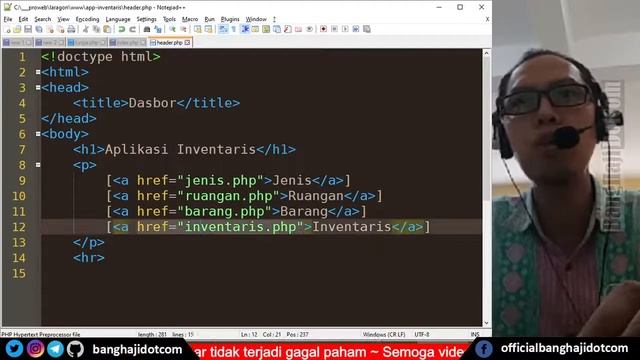Redo the edit via toolbar arrow
The height and width of the screenshot is (360, 640).
tap(132, 29)
